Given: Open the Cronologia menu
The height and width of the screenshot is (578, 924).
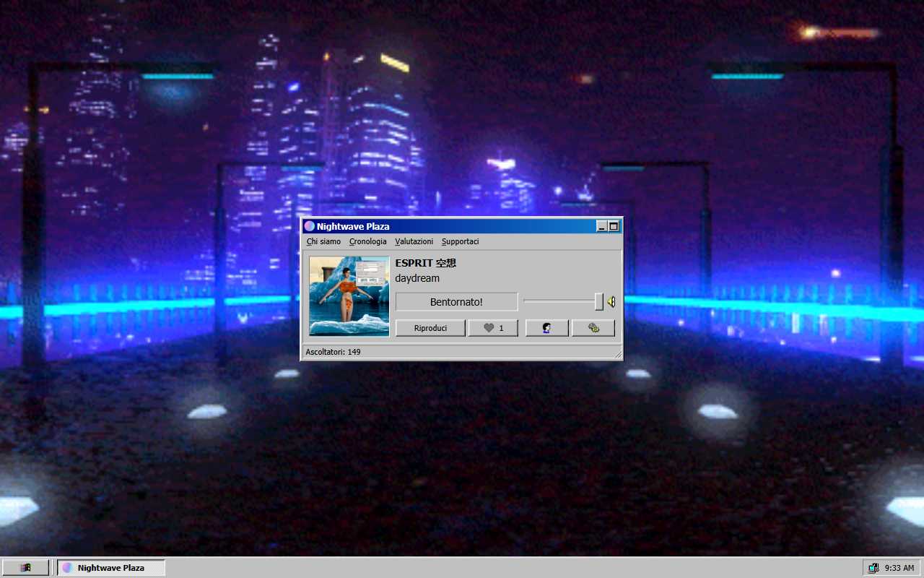Looking at the screenshot, I should pyautogui.click(x=367, y=241).
